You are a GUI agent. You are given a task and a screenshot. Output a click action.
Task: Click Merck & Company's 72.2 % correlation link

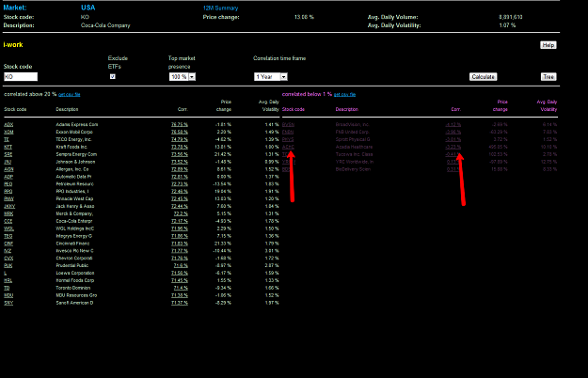[x=181, y=213]
